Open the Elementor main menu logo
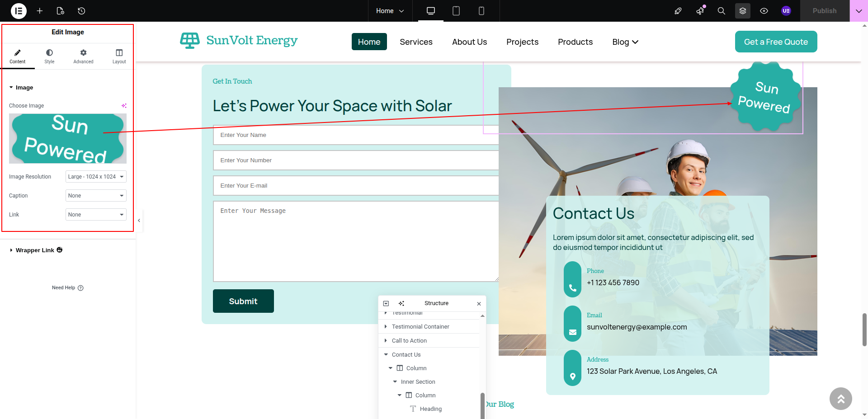 (19, 11)
